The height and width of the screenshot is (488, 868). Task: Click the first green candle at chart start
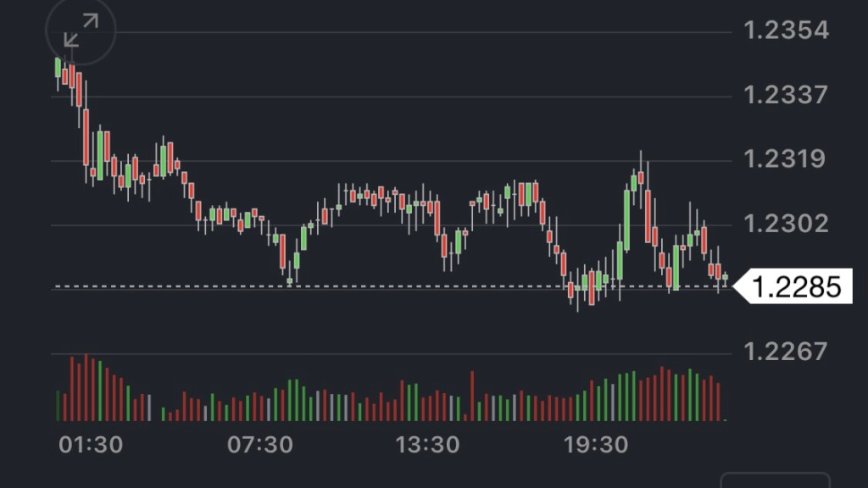(x=58, y=68)
